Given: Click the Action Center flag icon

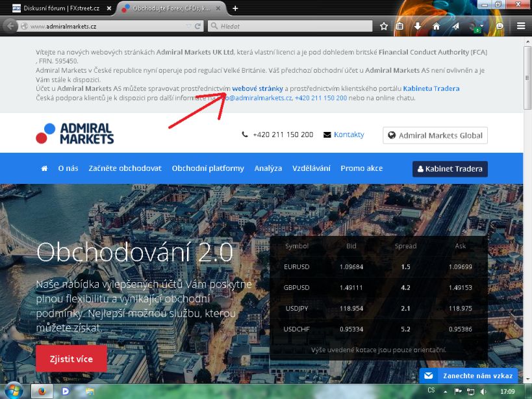Looking at the screenshot, I should (x=458, y=391).
